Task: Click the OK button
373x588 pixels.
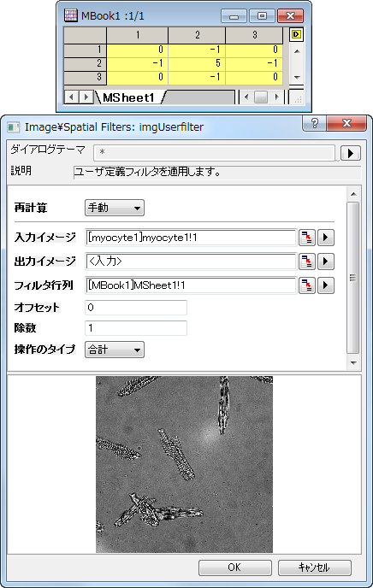Action: pos(235,567)
